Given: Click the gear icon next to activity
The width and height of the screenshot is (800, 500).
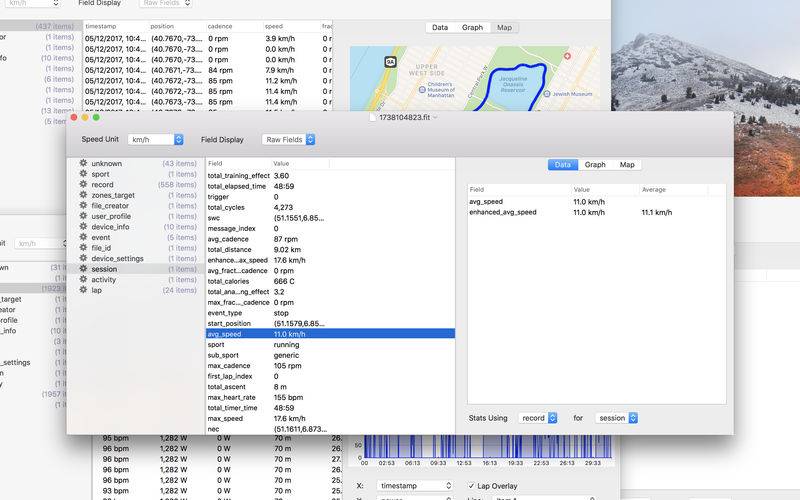Looking at the screenshot, I should pyautogui.click(x=83, y=279).
